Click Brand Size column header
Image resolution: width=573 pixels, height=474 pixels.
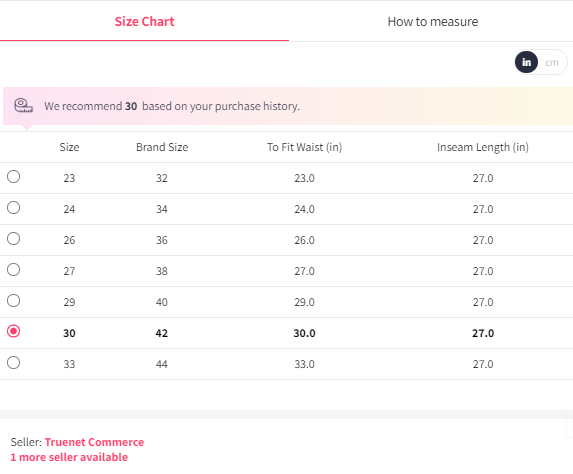pyautogui.click(x=162, y=147)
